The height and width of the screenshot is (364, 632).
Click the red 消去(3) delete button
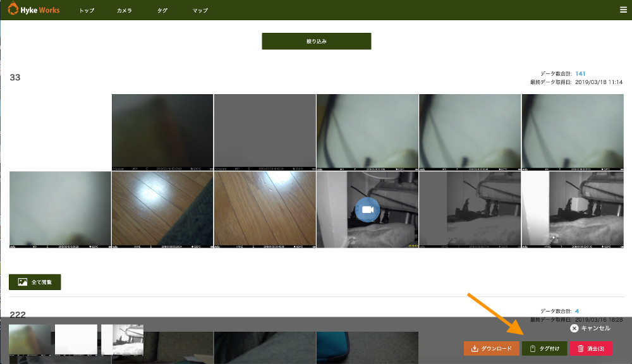pos(591,348)
